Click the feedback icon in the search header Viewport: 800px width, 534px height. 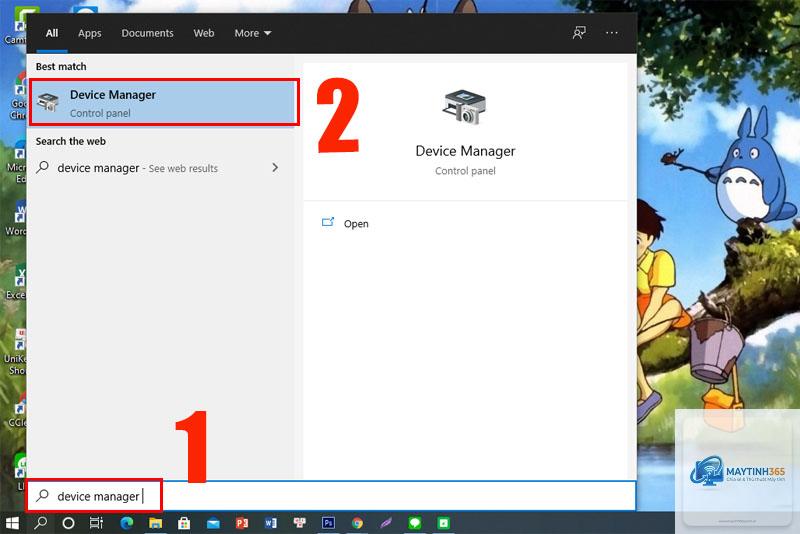click(x=579, y=33)
